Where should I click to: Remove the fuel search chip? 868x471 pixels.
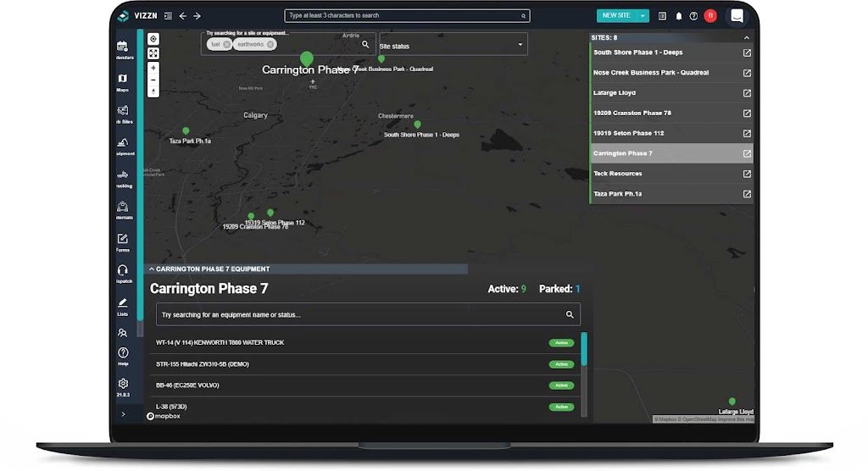point(226,44)
